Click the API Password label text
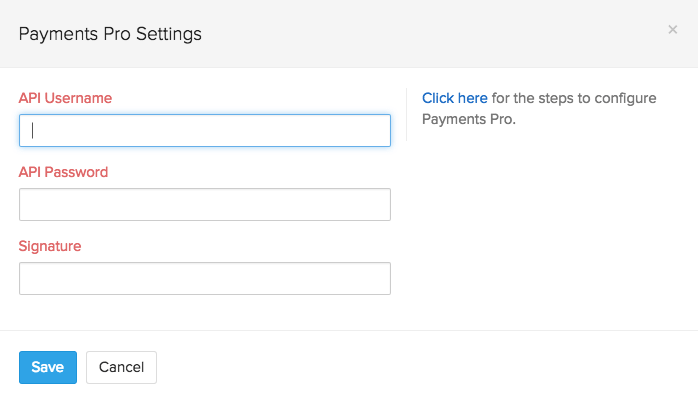The width and height of the screenshot is (698, 403). (x=63, y=172)
